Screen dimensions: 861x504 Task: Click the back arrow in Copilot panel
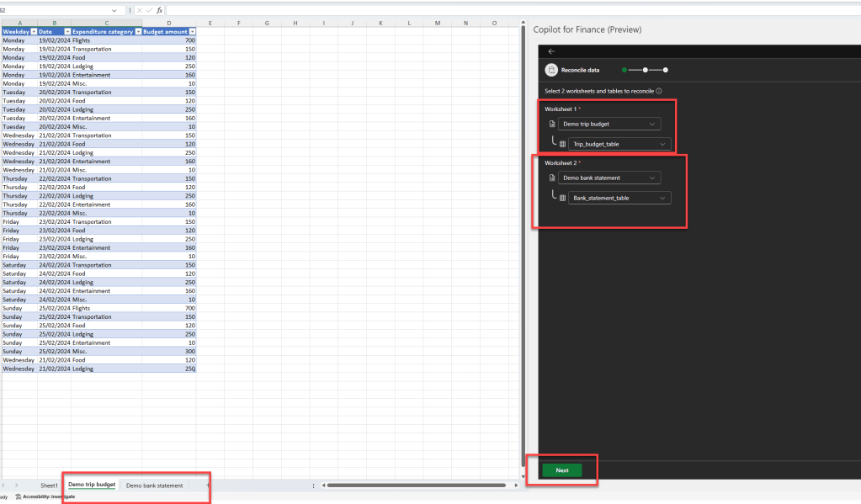coord(551,51)
